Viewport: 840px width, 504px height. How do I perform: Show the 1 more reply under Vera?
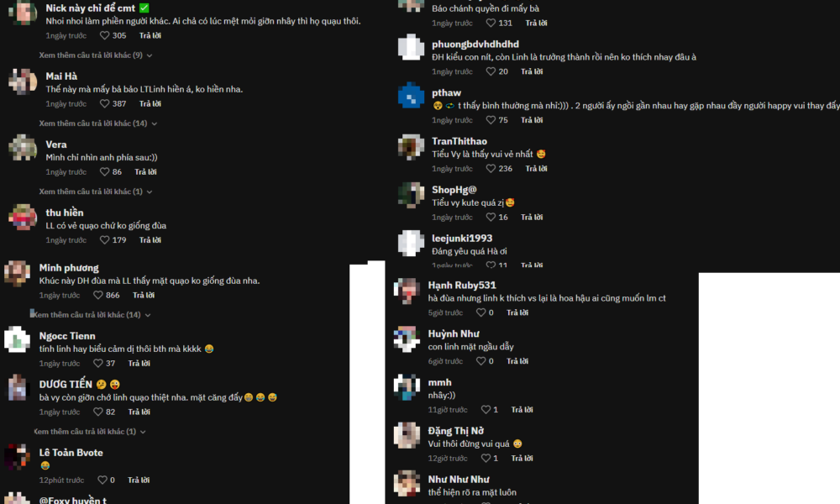coord(96,192)
